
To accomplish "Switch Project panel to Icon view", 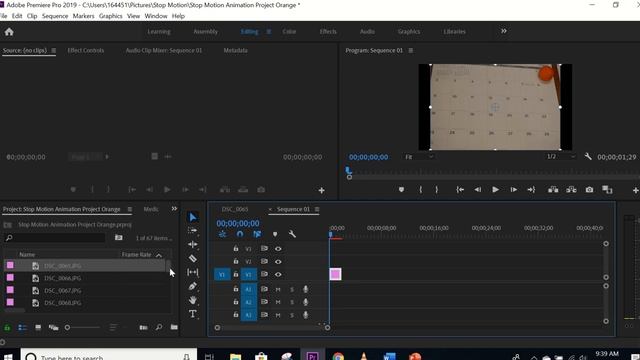I will [38, 327].
